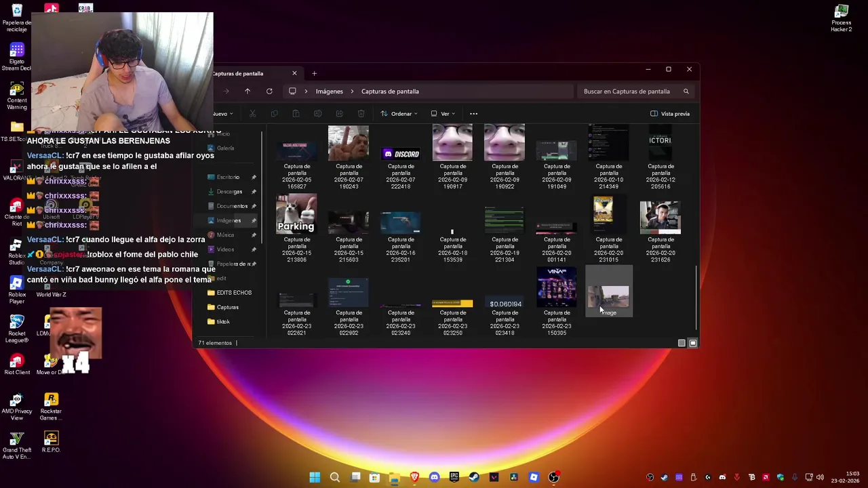Click the volume speaker icon in the system tray
Viewport: 868px width, 488px height.
[820, 477]
